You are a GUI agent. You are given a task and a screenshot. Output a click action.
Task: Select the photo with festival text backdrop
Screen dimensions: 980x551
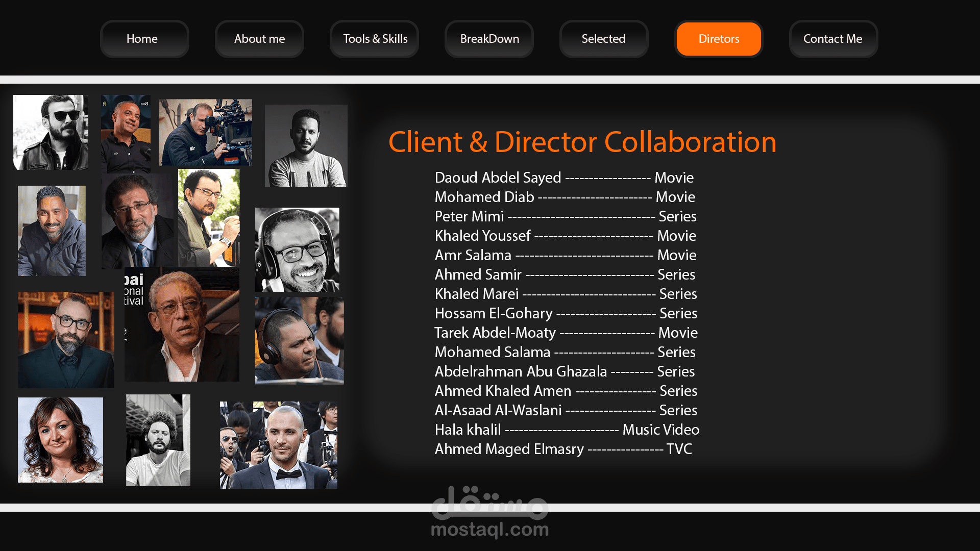point(182,324)
